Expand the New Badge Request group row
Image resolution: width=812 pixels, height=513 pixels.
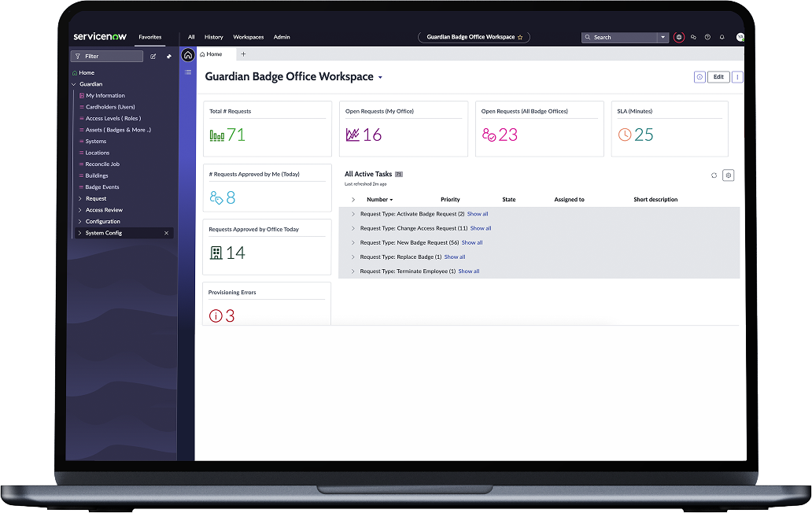point(353,242)
